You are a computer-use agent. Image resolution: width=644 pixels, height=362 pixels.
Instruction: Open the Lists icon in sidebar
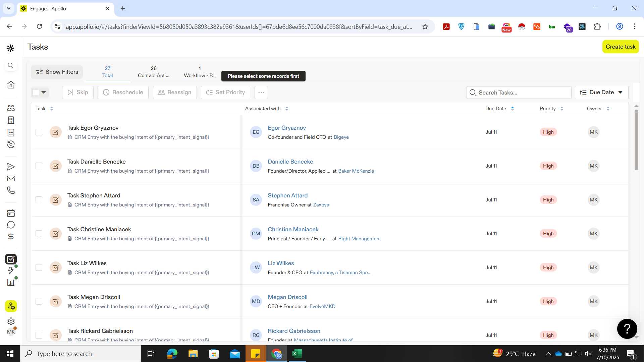(11, 132)
